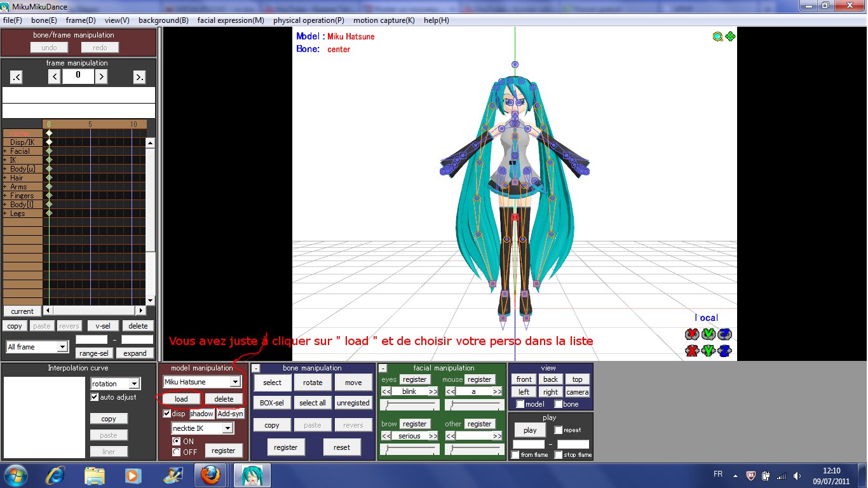
Task: Toggle the auto adjust checkbox
Action: tap(95, 397)
